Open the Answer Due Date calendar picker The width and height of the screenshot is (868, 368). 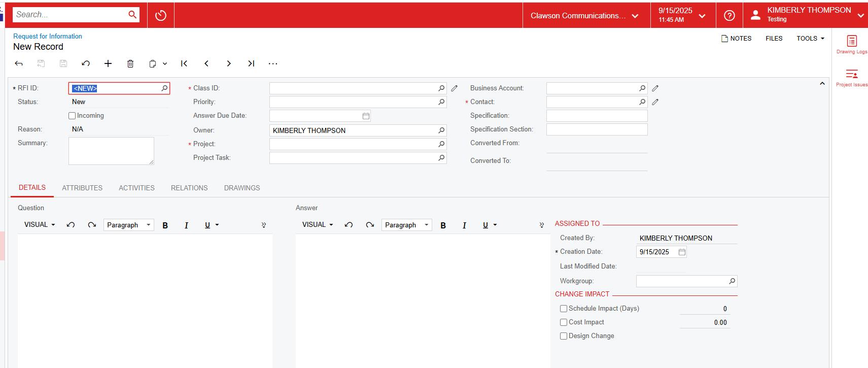pyautogui.click(x=366, y=116)
